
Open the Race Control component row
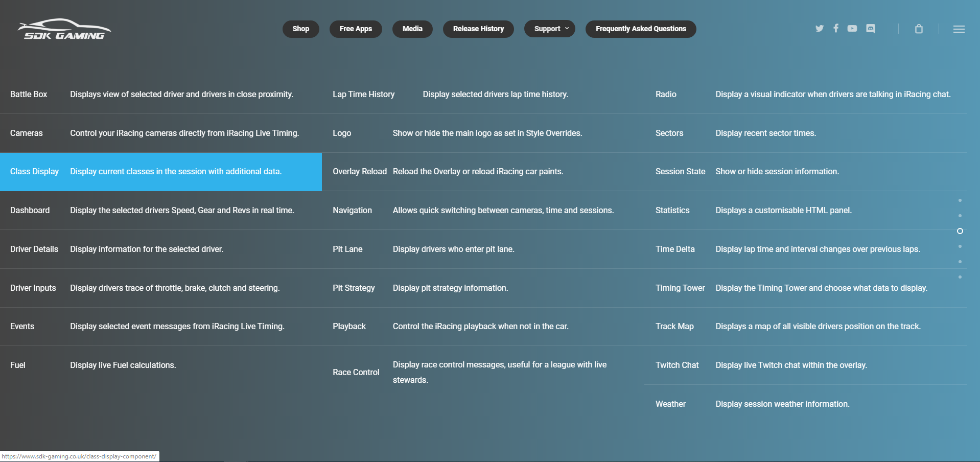point(483,373)
